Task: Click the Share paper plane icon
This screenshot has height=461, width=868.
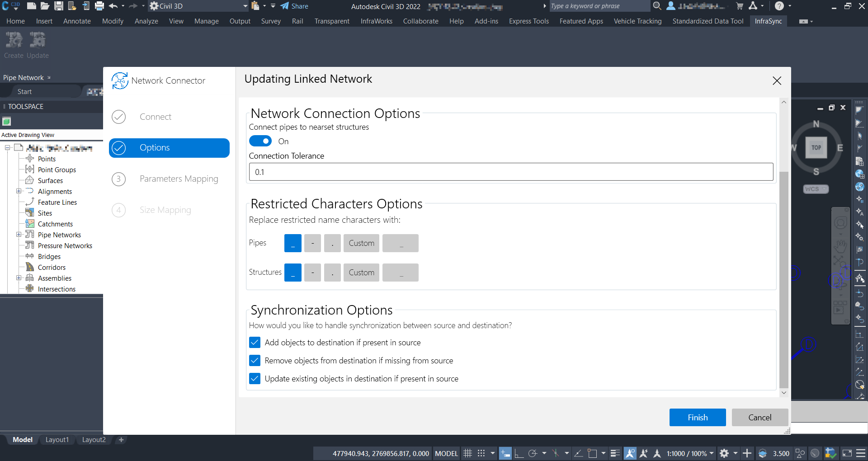Action: tap(284, 6)
